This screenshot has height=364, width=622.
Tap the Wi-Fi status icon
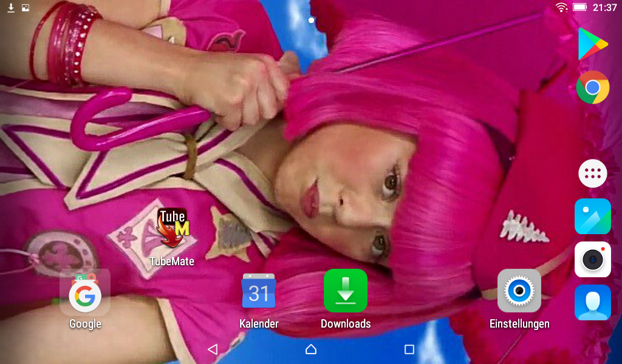[561, 7]
